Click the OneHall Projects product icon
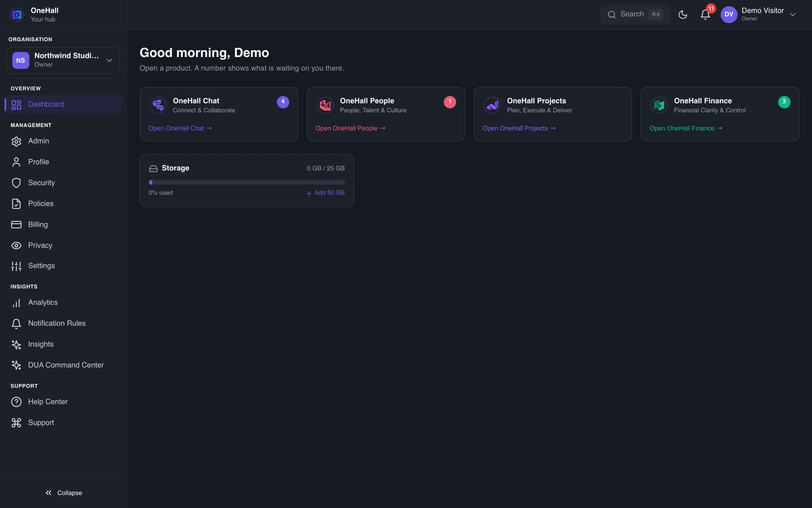Image resolution: width=812 pixels, height=508 pixels. click(492, 106)
